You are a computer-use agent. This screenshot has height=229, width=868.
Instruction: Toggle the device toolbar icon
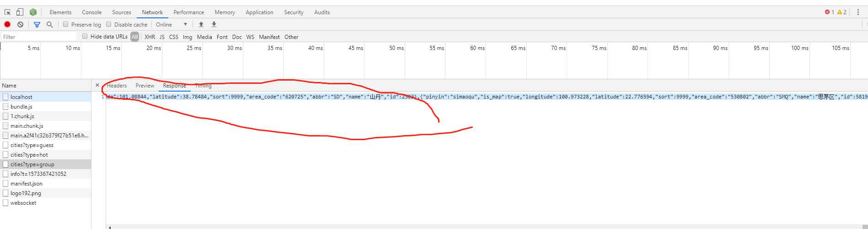pos(20,12)
